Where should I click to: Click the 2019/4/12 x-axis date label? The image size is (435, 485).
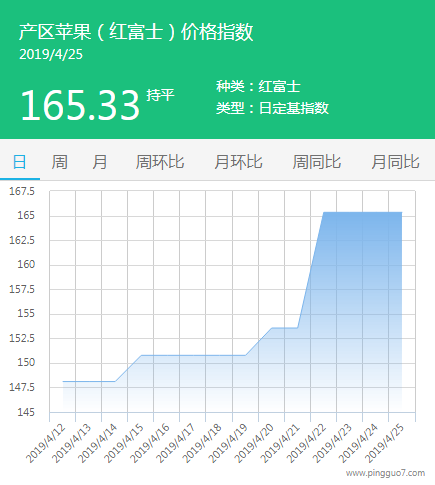click(x=46, y=443)
